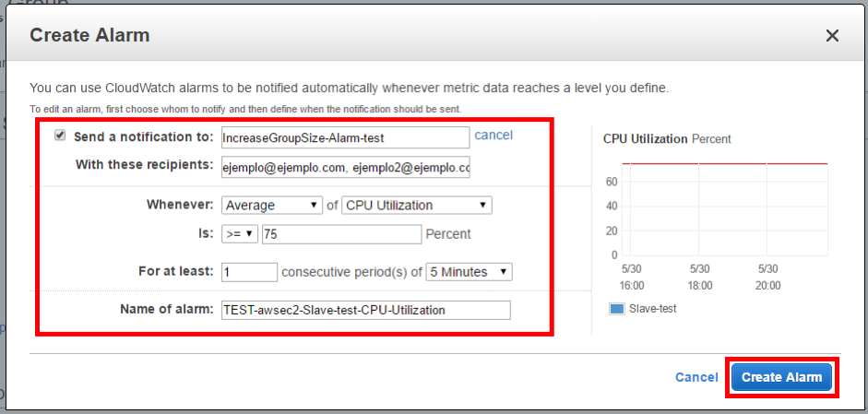Click the Slave-test legend label
This screenshot has width=868, height=414.
pos(653,309)
